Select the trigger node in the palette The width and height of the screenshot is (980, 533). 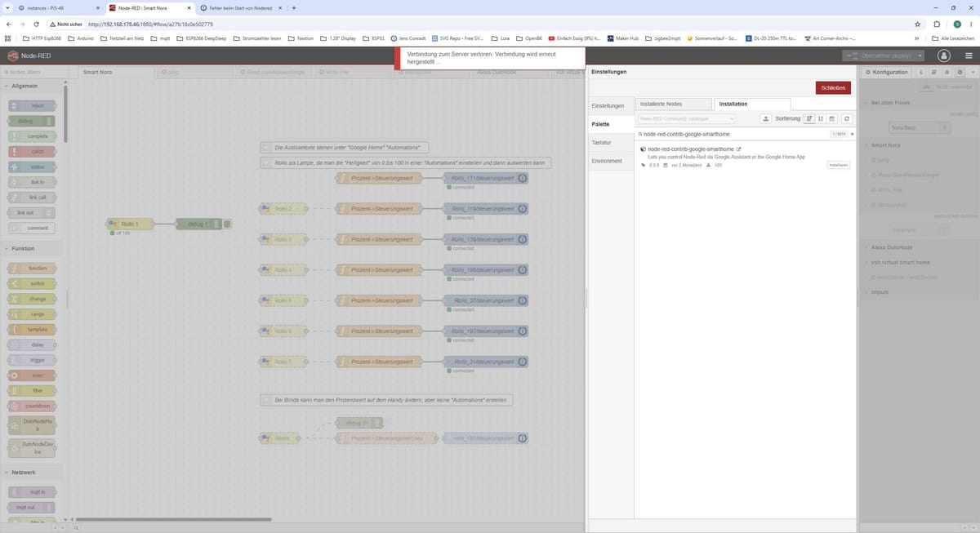32,360
